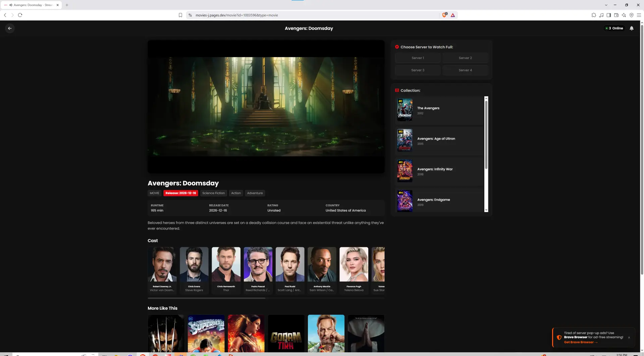
Task: Close the Avengers: Doomsday browser tab
Action: click(x=57, y=5)
